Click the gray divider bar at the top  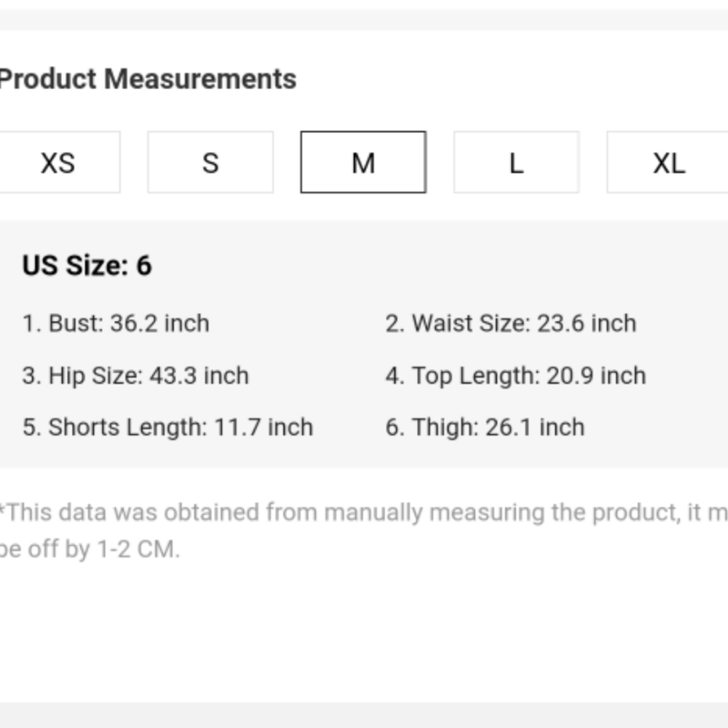pos(364,20)
